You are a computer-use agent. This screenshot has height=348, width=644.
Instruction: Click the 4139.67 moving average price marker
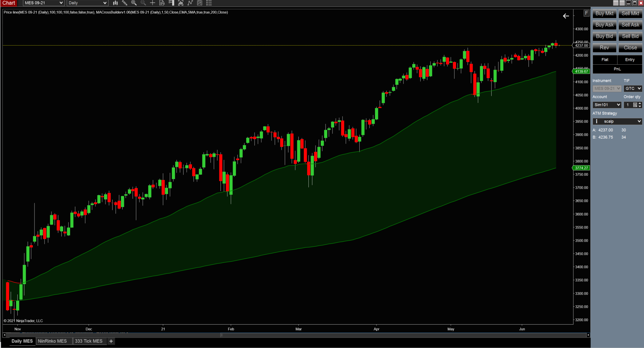(x=581, y=71)
